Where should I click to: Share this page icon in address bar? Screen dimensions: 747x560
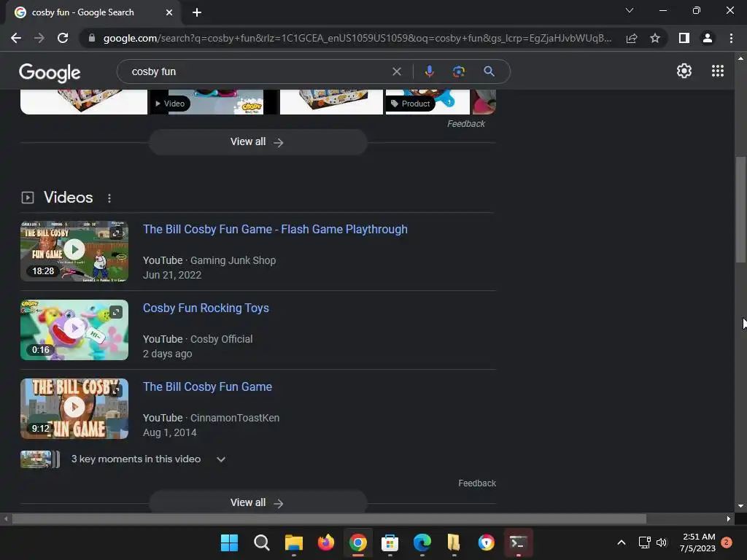pos(632,38)
